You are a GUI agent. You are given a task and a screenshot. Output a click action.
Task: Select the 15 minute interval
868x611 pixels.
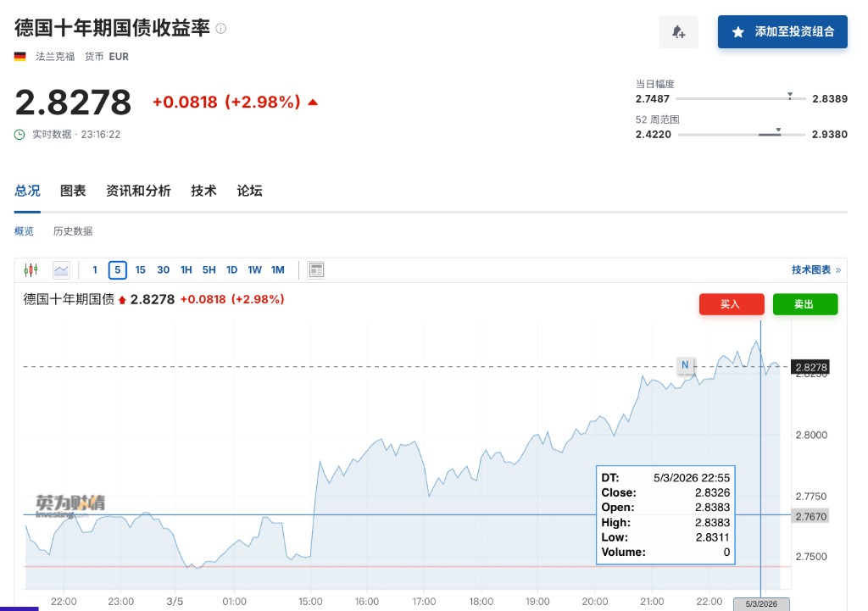[x=141, y=270]
